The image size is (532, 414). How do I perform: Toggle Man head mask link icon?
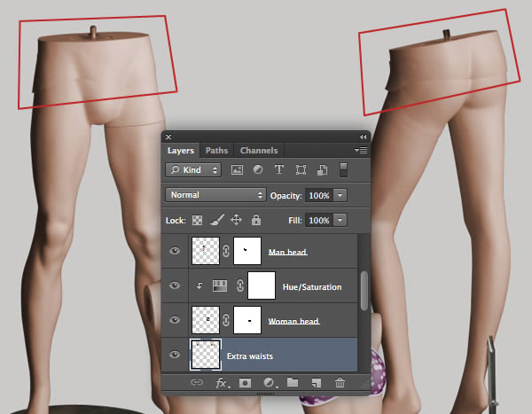point(226,251)
